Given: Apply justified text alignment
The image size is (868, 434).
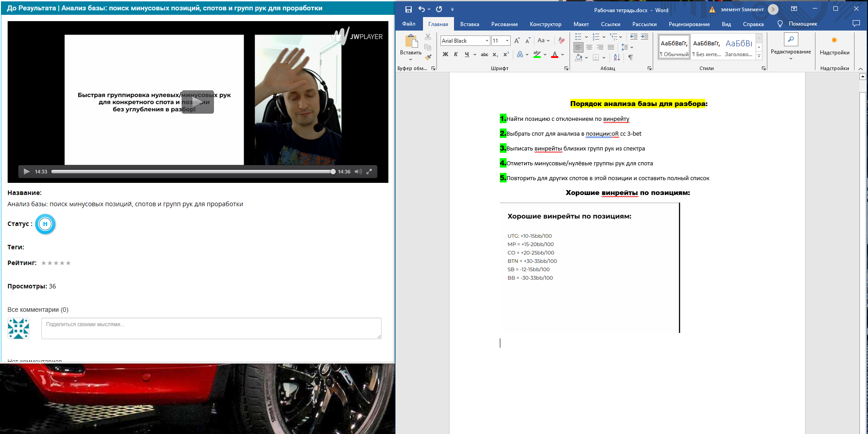Looking at the screenshot, I should click(611, 47).
